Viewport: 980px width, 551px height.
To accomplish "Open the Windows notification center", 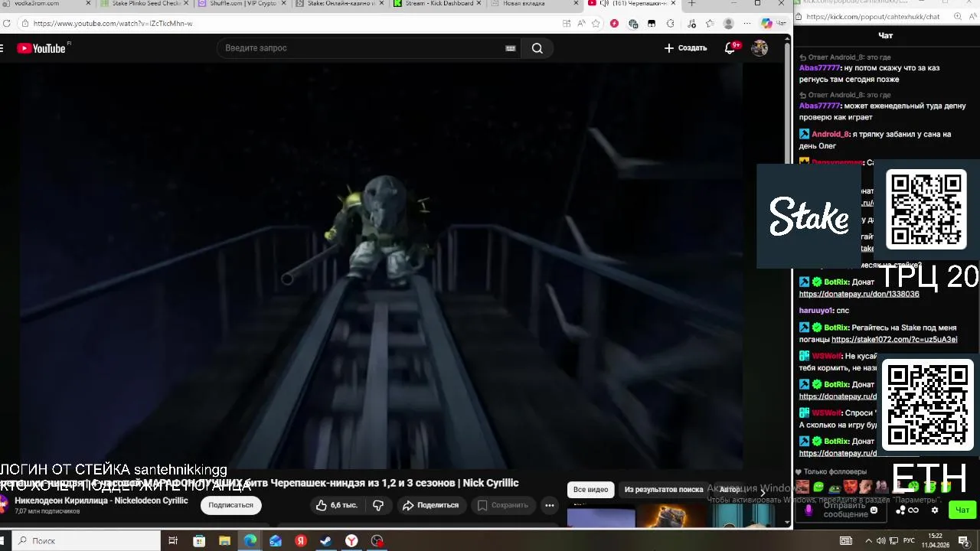I will click(x=964, y=540).
